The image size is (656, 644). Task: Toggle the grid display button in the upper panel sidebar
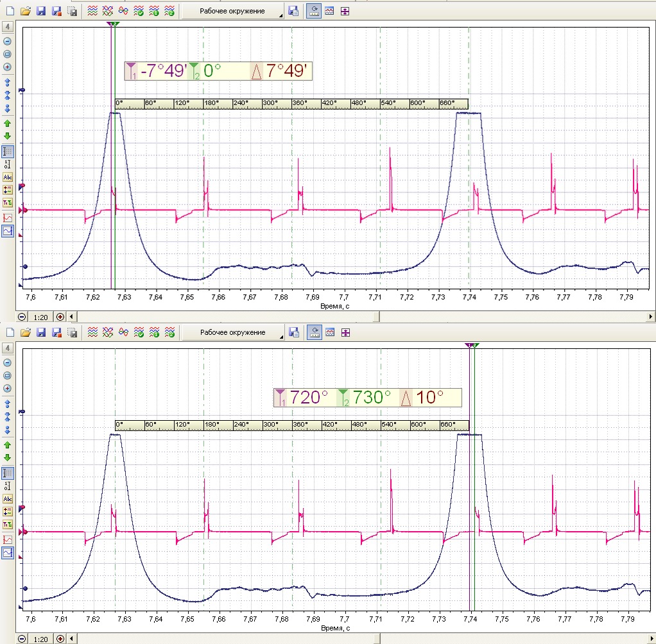(x=8, y=152)
